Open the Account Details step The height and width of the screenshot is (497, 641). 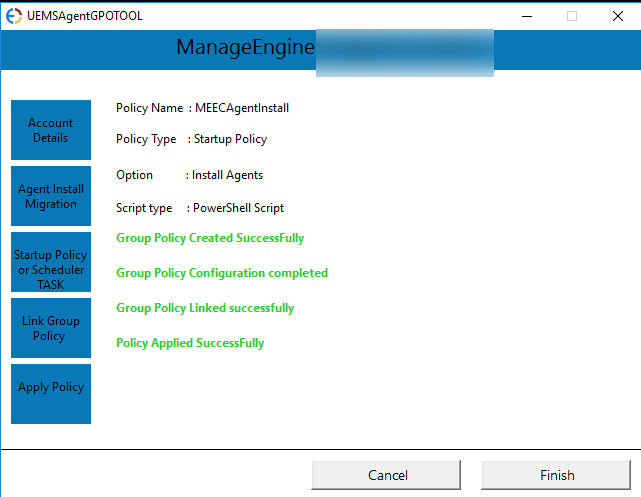point(51,130)
